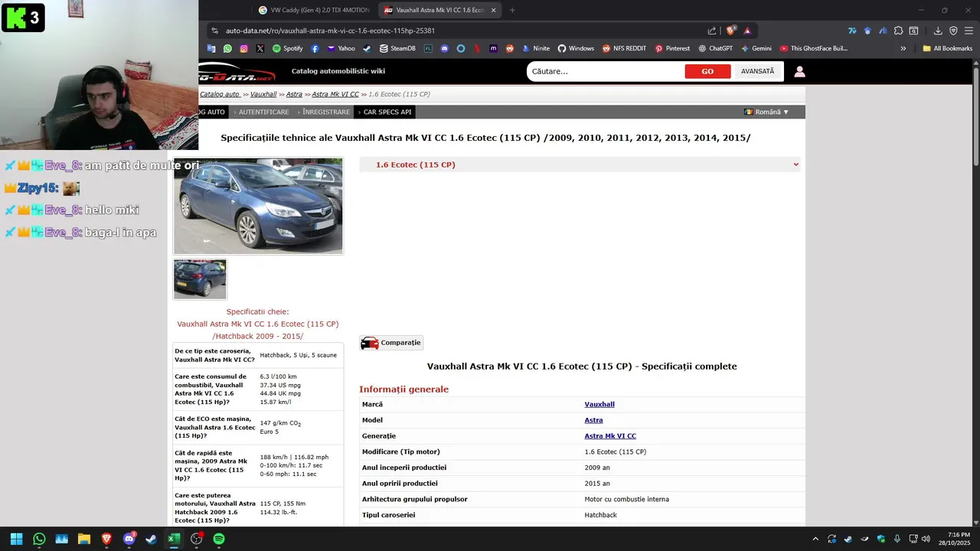Open the Vauxhall link in Marcă row
This screenshot has width=980, height=551.
tap(599, 404)
